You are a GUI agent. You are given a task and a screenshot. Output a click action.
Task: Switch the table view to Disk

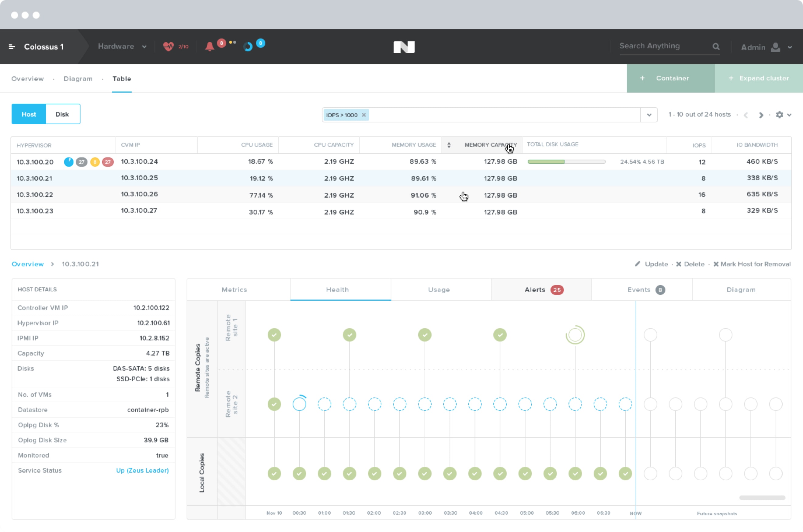(62, 114)
